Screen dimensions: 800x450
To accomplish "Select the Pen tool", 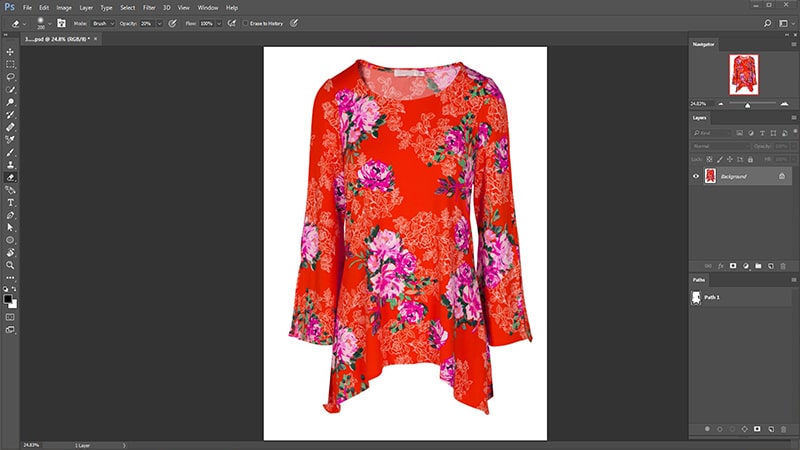I will (10, 215).
